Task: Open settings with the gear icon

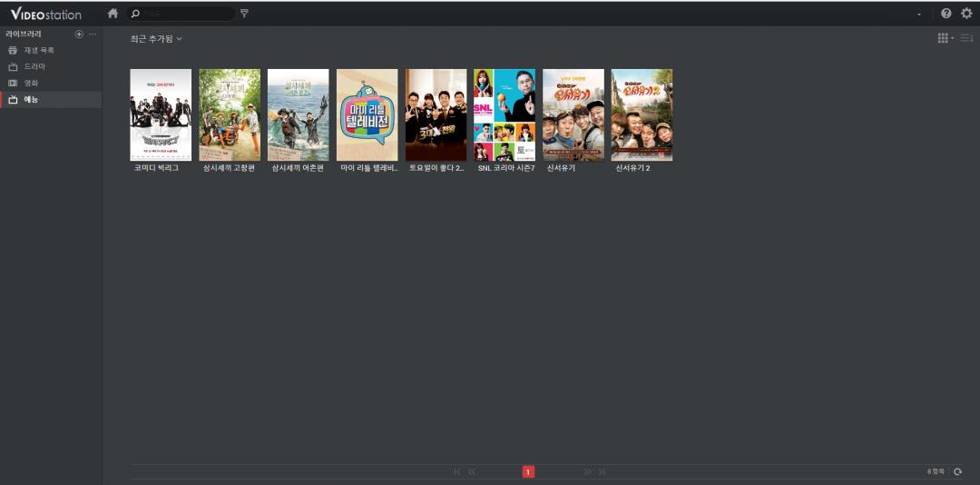Action: (966, 14)
